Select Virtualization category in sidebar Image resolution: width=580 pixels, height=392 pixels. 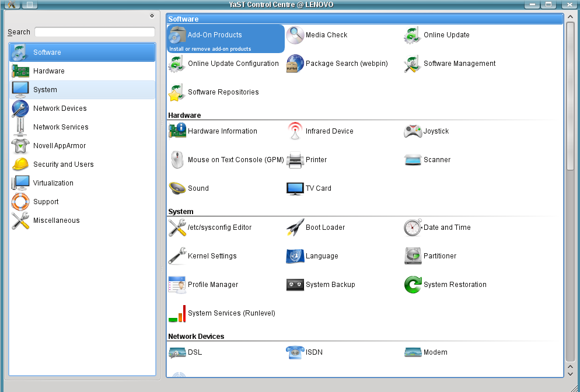(82, 183)
